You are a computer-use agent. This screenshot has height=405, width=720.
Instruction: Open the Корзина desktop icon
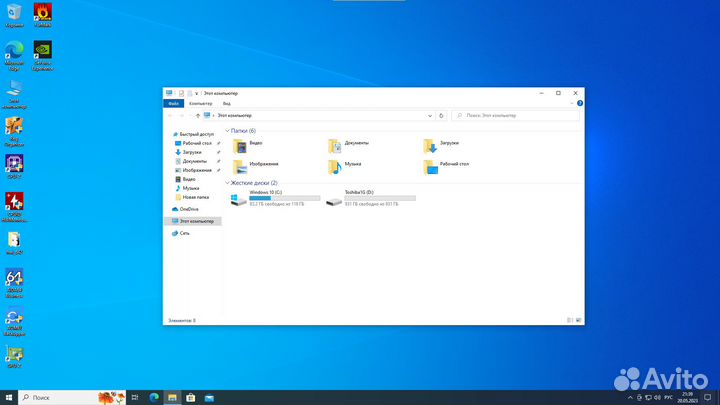point(15,13)
